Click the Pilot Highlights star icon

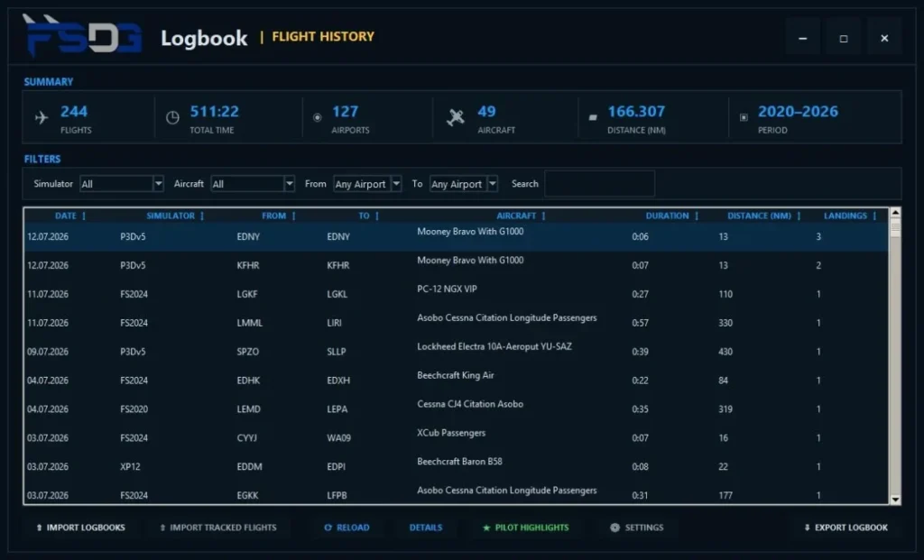pyautogui.click(x=486, y=528)
